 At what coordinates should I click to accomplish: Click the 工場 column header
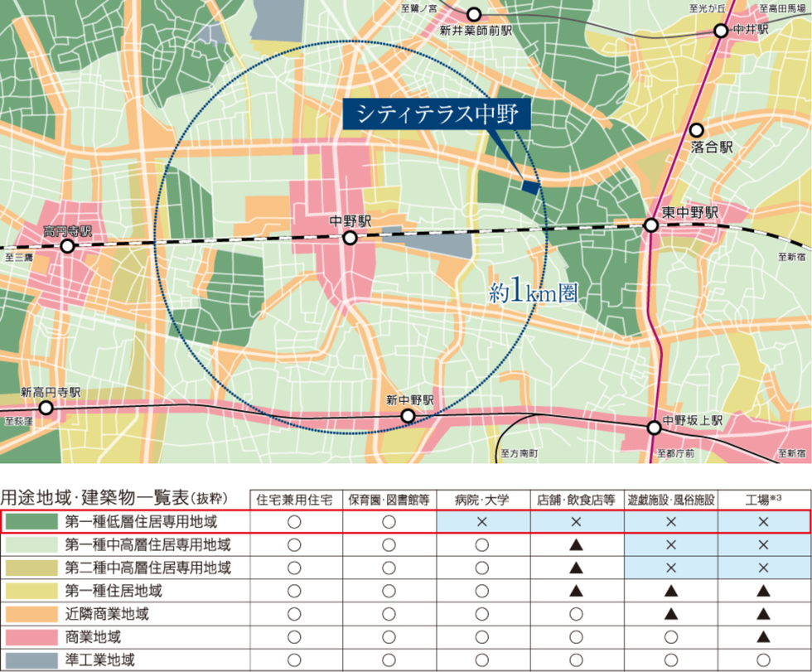(762, 500)
